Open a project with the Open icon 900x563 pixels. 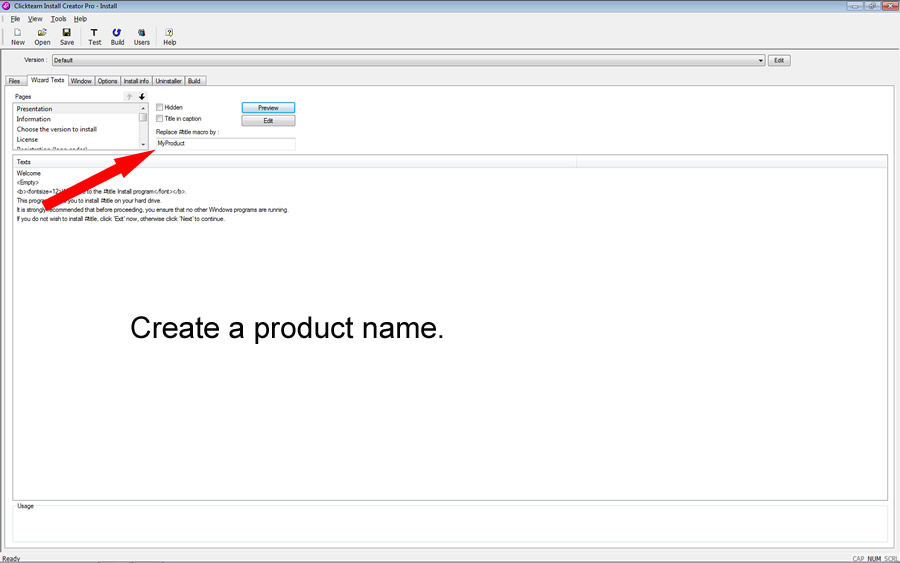click(x=42, y=36)
